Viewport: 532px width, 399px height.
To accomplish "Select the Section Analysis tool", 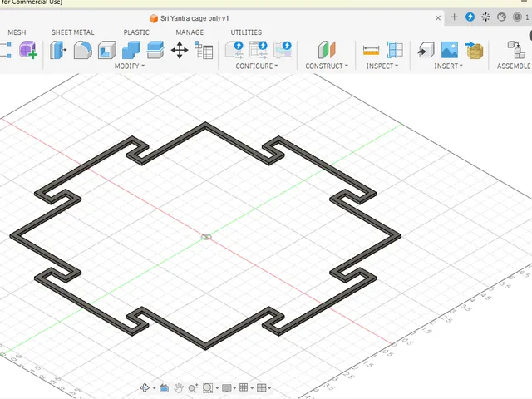I will tap(395, 50).
